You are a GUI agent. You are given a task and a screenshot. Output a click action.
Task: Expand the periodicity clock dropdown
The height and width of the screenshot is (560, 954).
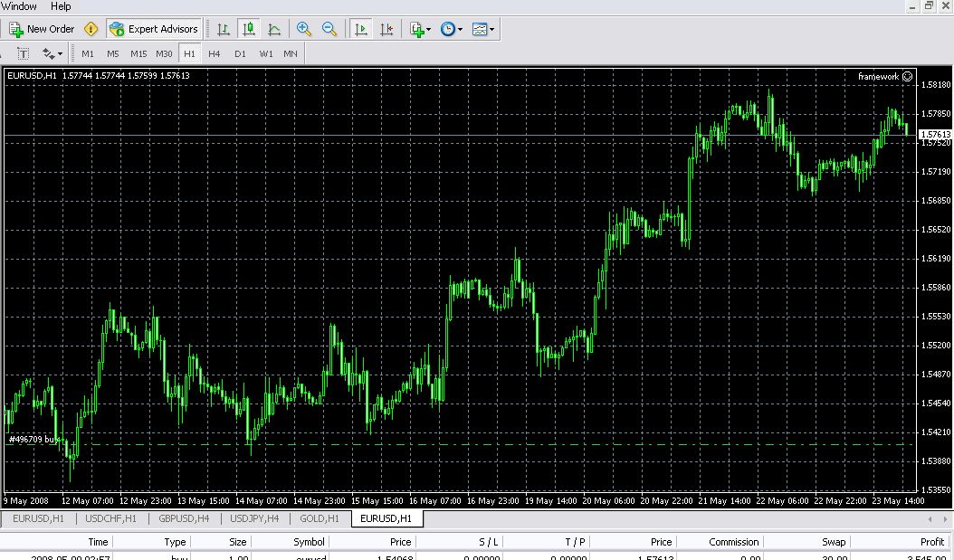(x=452, y=29)
